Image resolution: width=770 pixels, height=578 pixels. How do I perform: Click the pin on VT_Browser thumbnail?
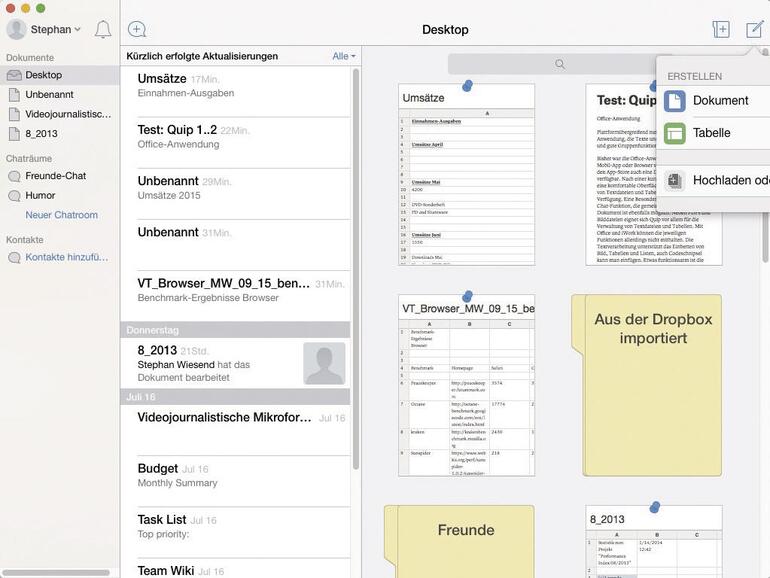(x=468, y=296)
